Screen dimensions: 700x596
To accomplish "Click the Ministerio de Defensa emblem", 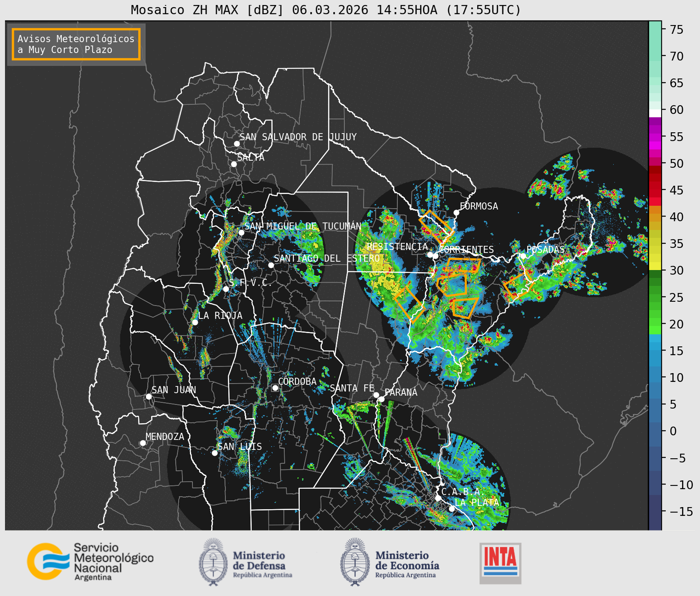I will click(x=213, y=561).
